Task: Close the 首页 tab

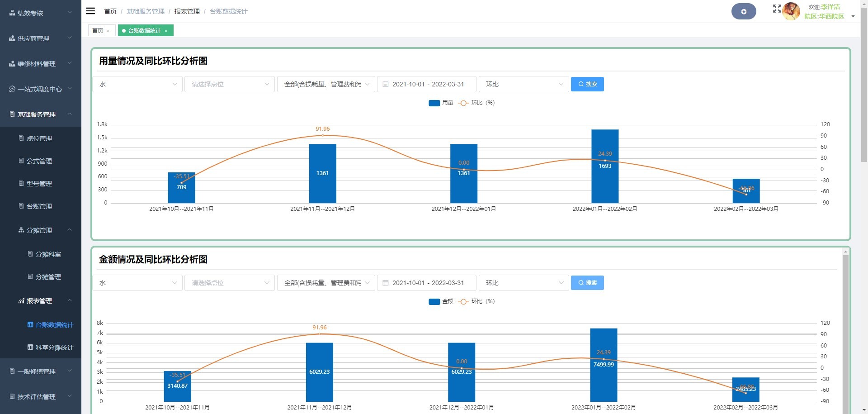Action: 108,31
